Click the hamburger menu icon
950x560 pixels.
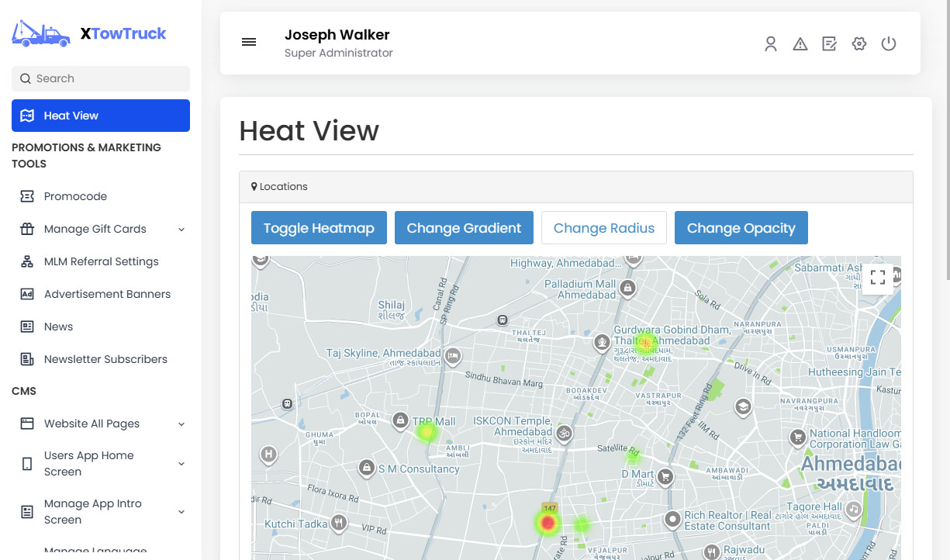pos(249,43)
